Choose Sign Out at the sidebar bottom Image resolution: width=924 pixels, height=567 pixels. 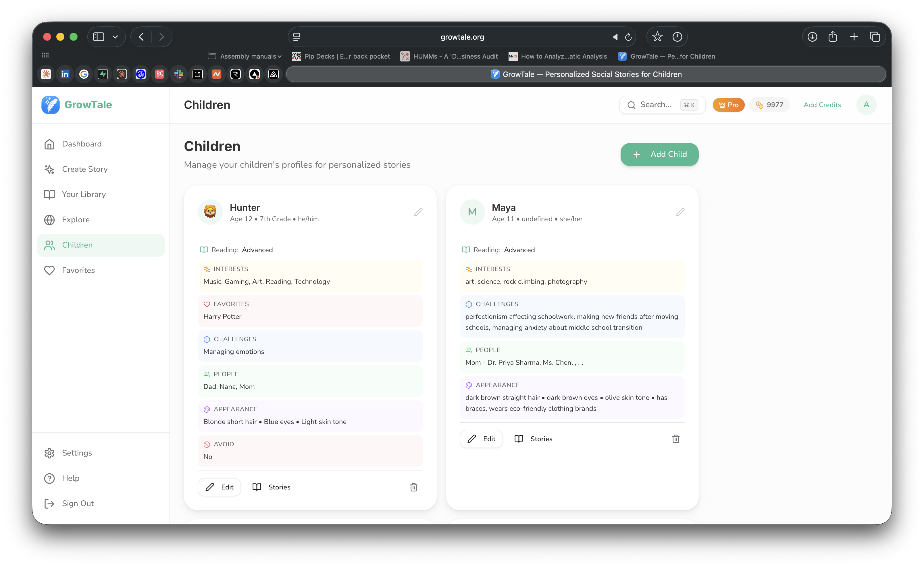click(x=49, y=503)
